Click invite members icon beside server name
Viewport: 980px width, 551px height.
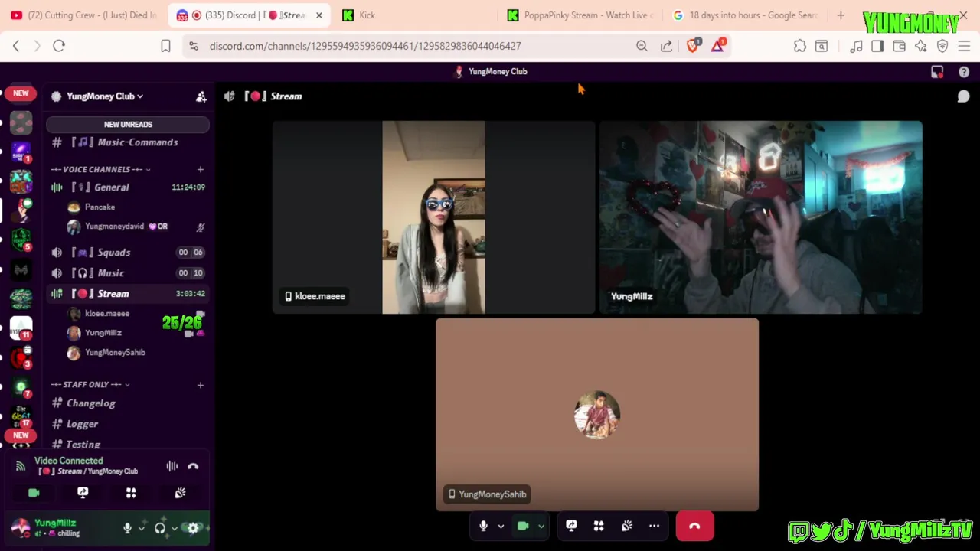(201, 96)
